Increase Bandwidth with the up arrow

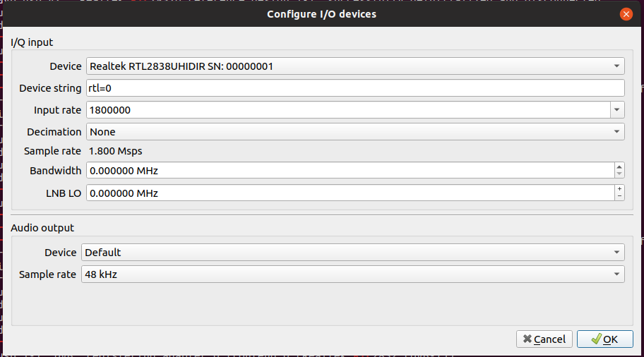point(619,167)
